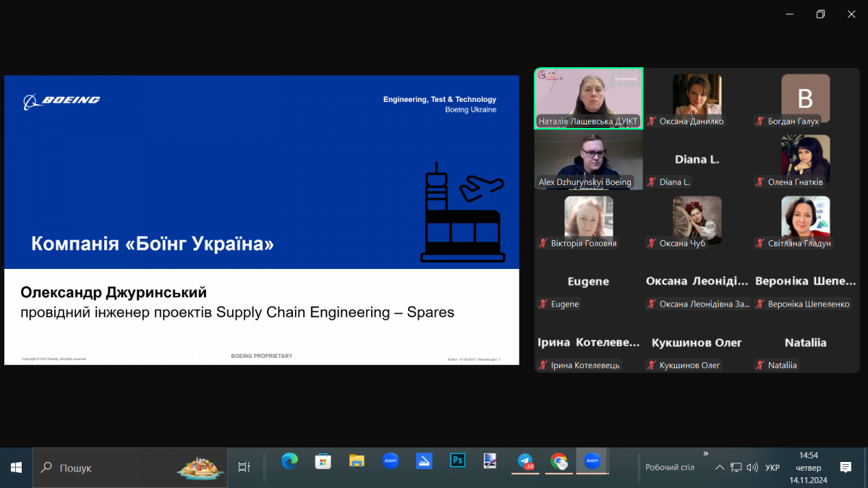The width and height of the screenshot is (868, 488).
Task: Click the shared Boeing Ukraine slide
Action: (x=261, y=220)
